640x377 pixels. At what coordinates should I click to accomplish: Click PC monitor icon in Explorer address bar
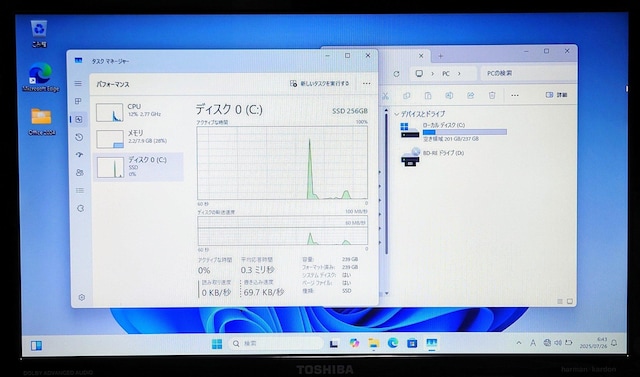tap(419, 73)
